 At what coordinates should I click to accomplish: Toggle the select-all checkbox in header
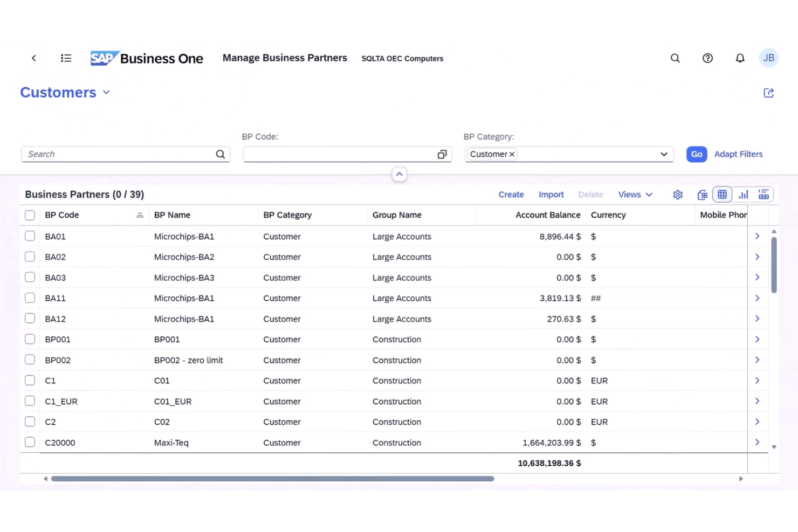(30, 215)
